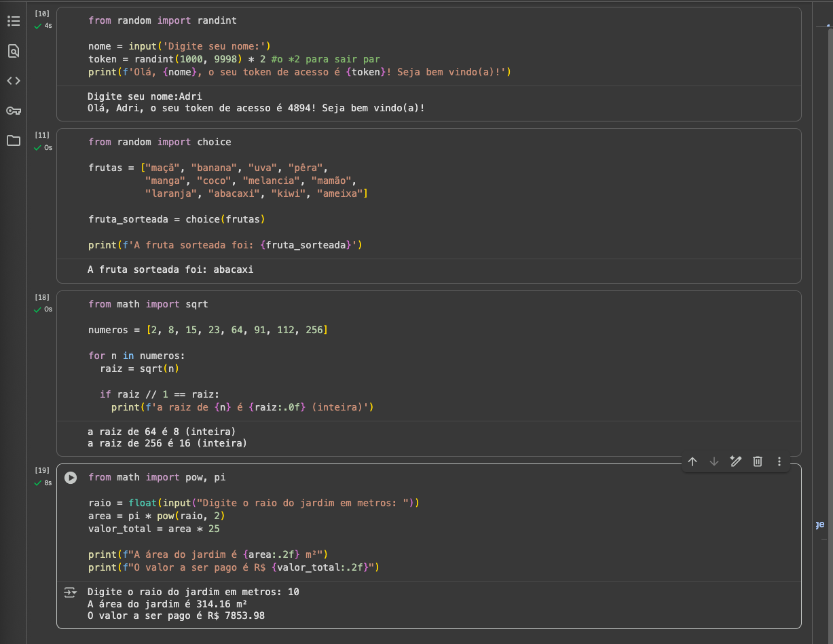Open the Secrets key panel

(13, 111)
